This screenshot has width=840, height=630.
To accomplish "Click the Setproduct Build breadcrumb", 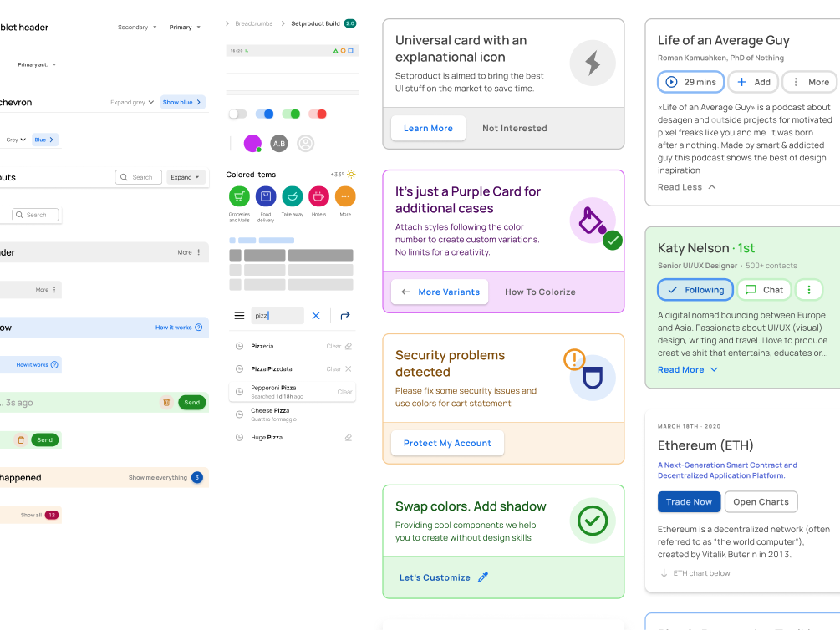I will 316,23.
